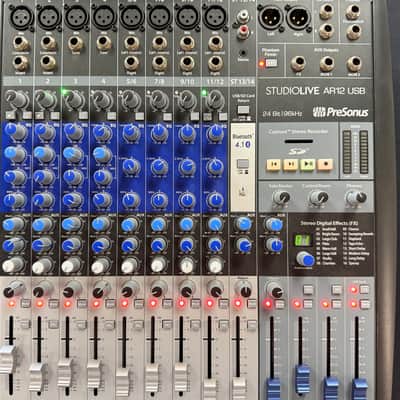Mute the ST 13/14 channel
Viewport: 400px width, 400px height.
click(252, 303)
